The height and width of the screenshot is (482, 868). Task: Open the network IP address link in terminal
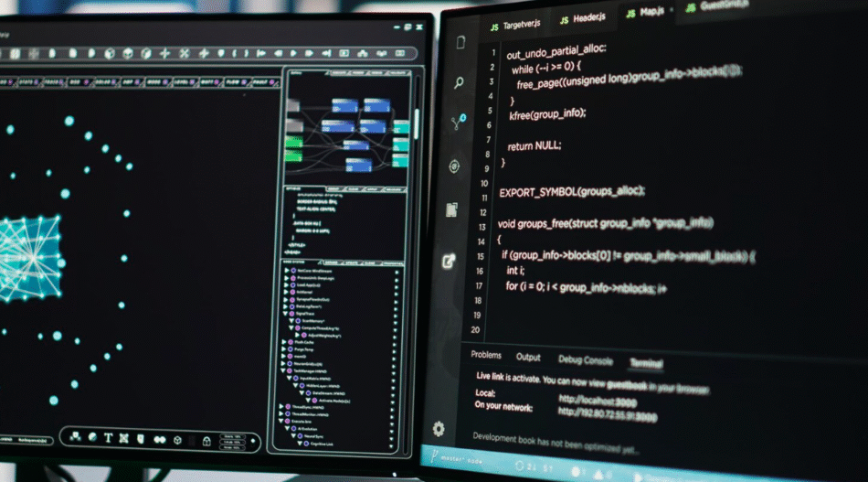click(x=608, y=413)
